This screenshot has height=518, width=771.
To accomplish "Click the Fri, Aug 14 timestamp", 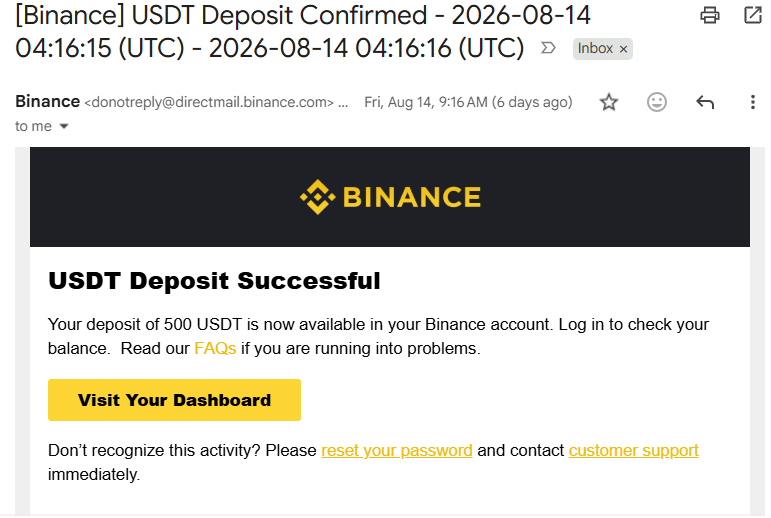I will coord(468,102).
